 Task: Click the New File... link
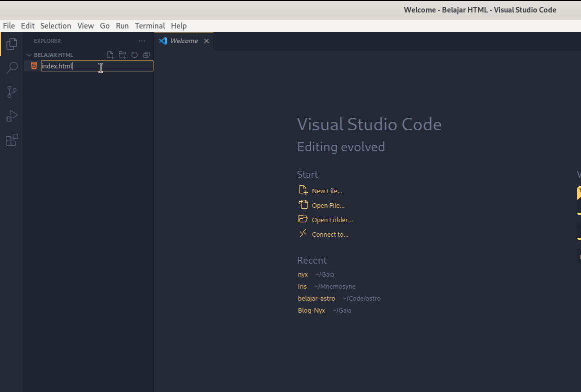(327, 191)
